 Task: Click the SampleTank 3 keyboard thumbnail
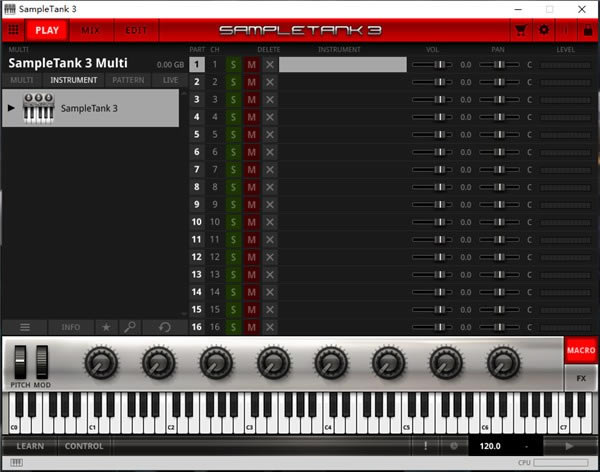[x=38, y=108]
